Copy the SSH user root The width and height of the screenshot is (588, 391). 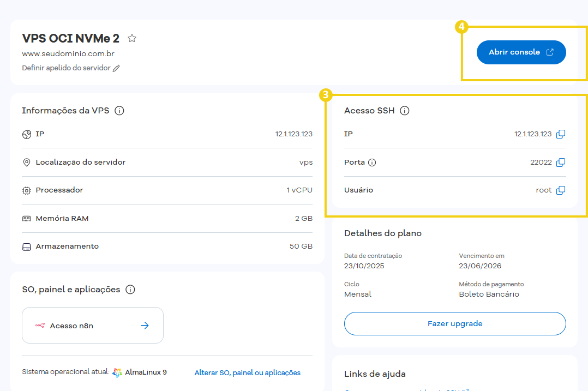[561, 190]
